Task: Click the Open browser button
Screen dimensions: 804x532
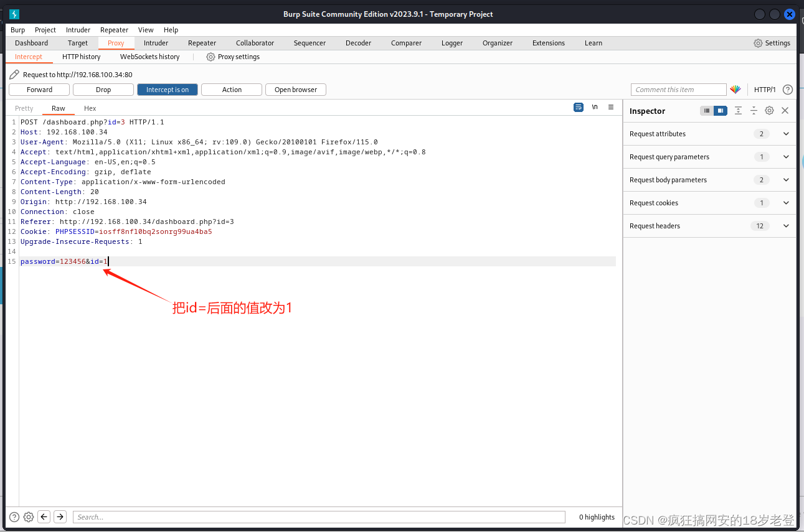Action: (296, 90)
